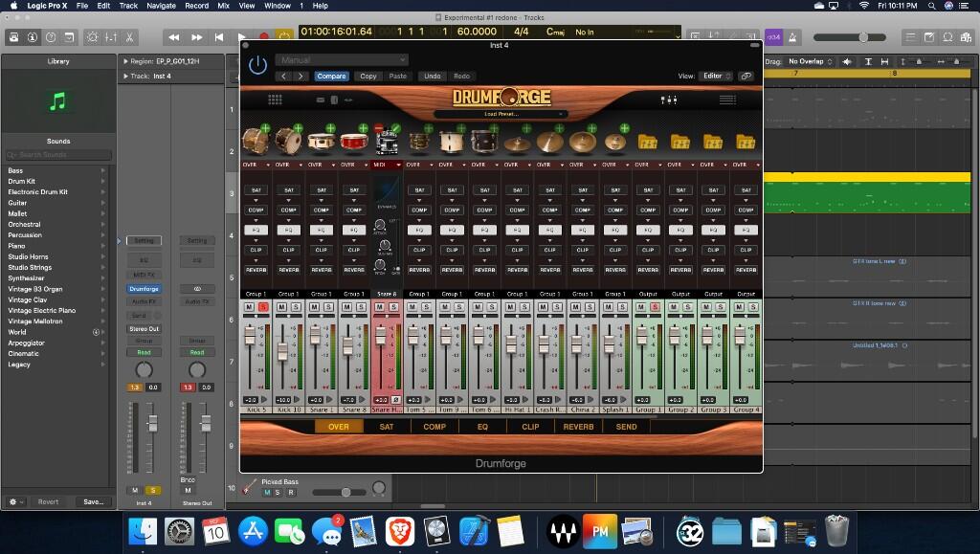The image size is (980, 554).
Task: Expand the Region EP_P_G01_12H disclosure triangle
Action: (125, 61)
